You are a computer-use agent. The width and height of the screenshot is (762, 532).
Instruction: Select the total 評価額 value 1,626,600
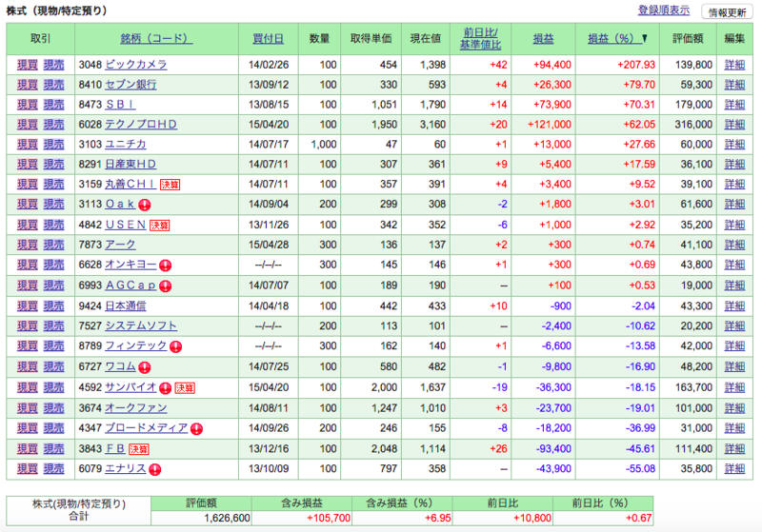coord(227,518)
